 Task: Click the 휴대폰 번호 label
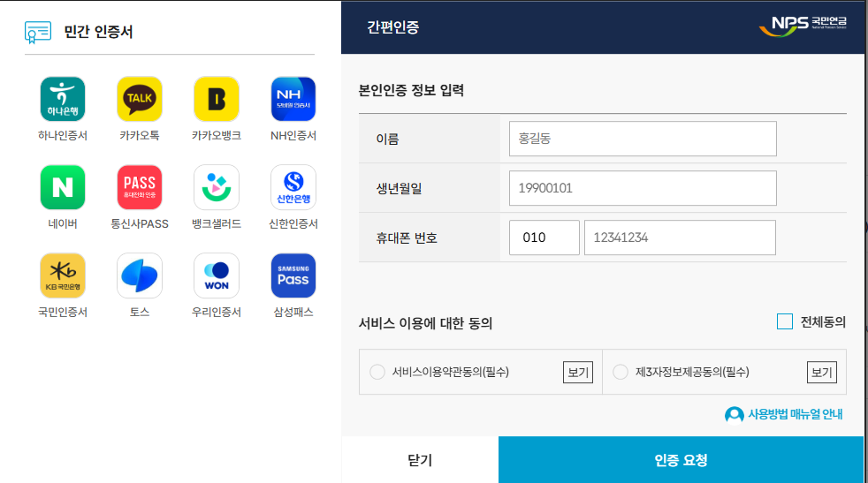point(407,238)
